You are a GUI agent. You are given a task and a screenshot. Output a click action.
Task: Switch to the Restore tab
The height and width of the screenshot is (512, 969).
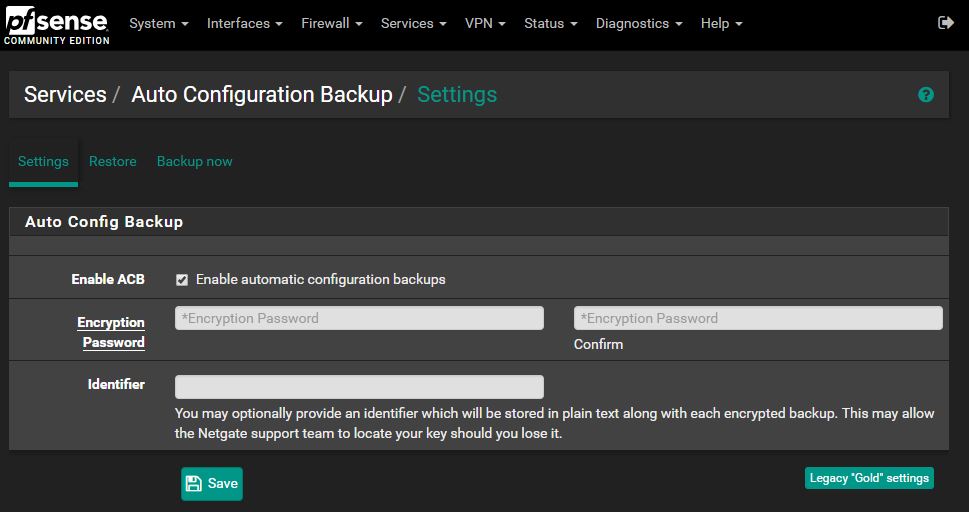112,161
